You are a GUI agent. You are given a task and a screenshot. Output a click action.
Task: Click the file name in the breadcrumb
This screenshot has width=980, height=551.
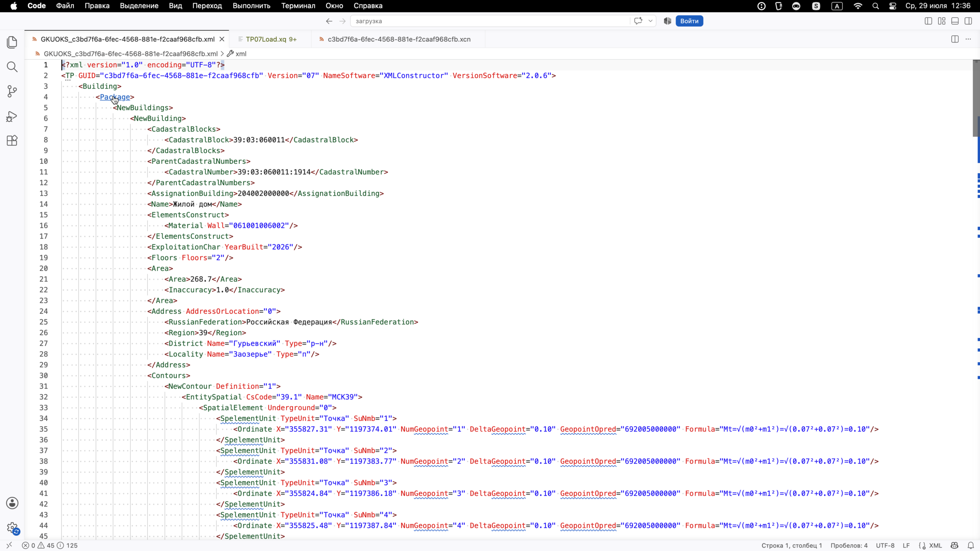[x=131, y=54]
